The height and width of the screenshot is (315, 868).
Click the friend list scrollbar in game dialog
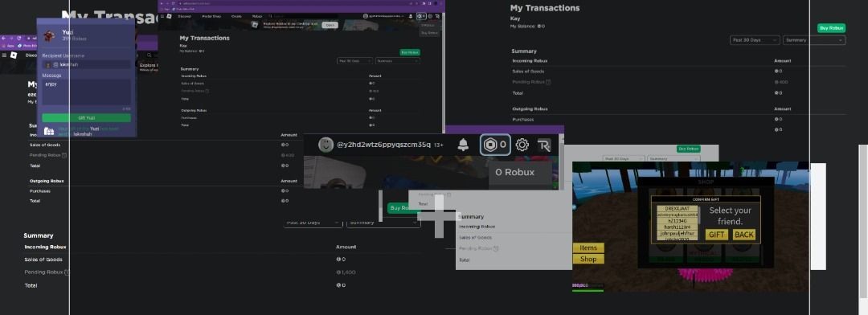click(x=700, y=215)
